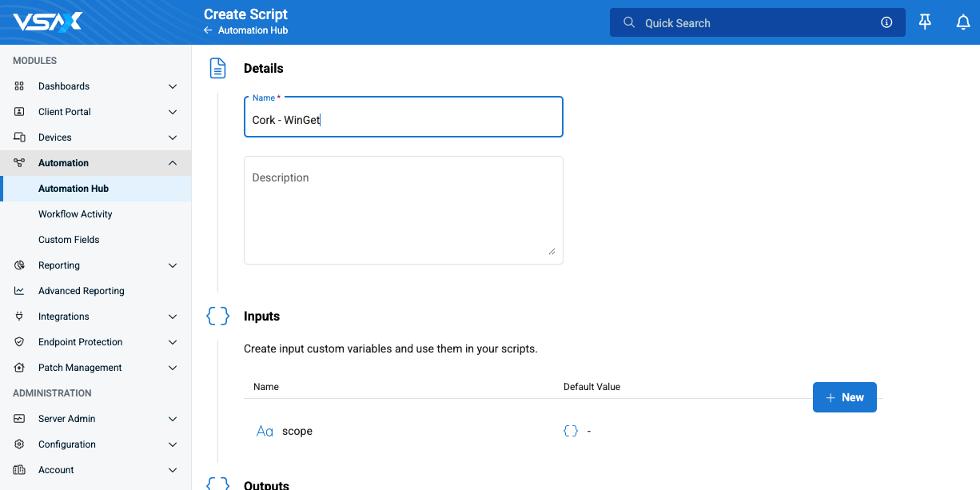Click the Integrations plug icon

point(19,317)
